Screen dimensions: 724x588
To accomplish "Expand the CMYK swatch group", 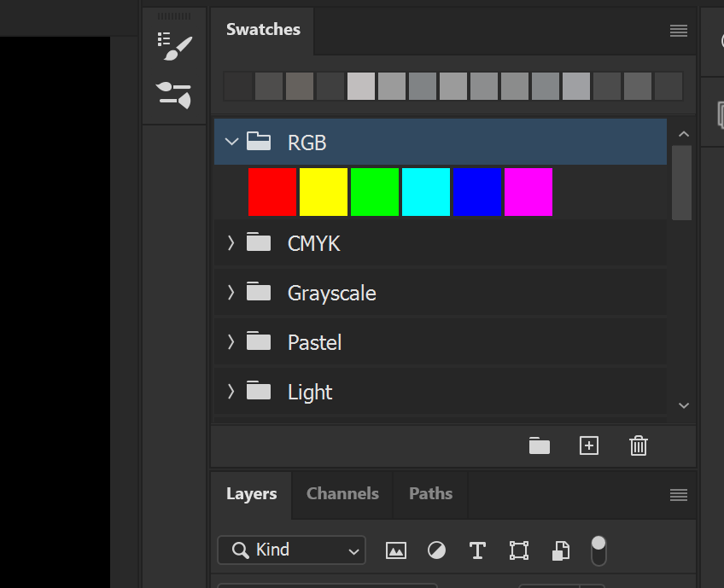I will coord(231,242).
